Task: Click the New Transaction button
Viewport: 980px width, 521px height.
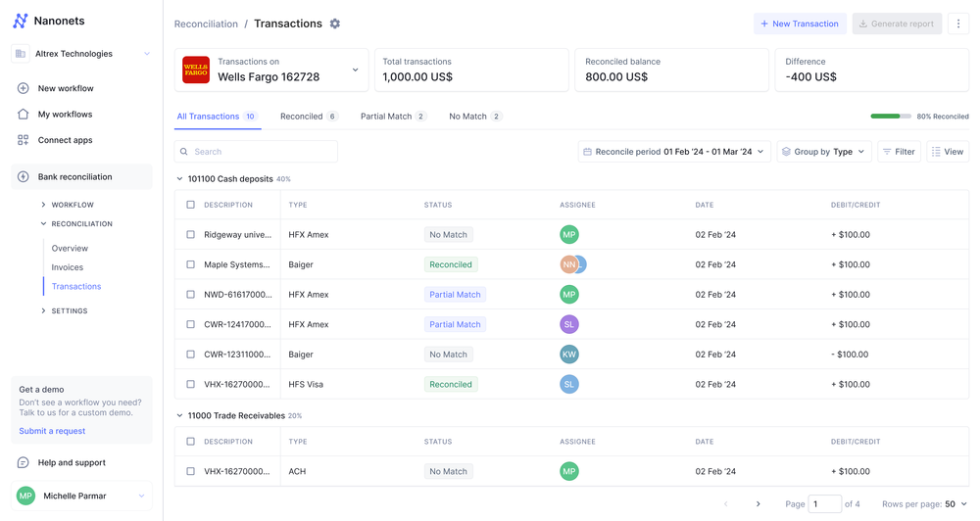Action: tap(800, 24)
